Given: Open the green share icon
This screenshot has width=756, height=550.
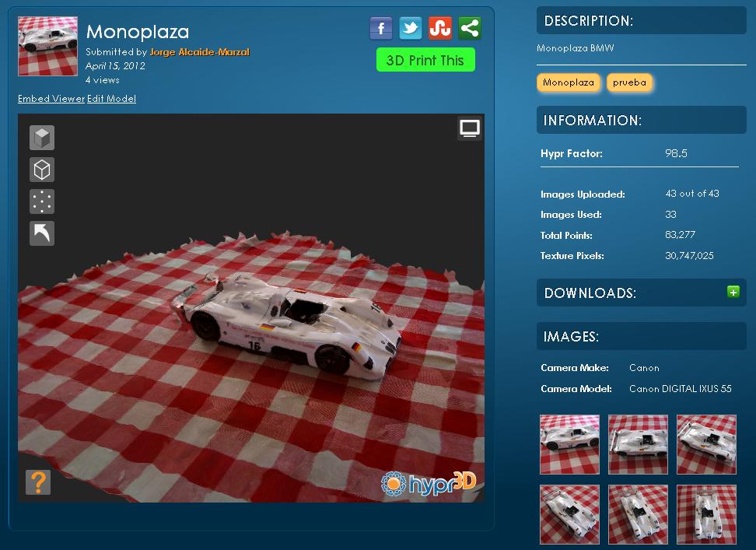Looking at the screenshot, I should click(x=469, y=29).
